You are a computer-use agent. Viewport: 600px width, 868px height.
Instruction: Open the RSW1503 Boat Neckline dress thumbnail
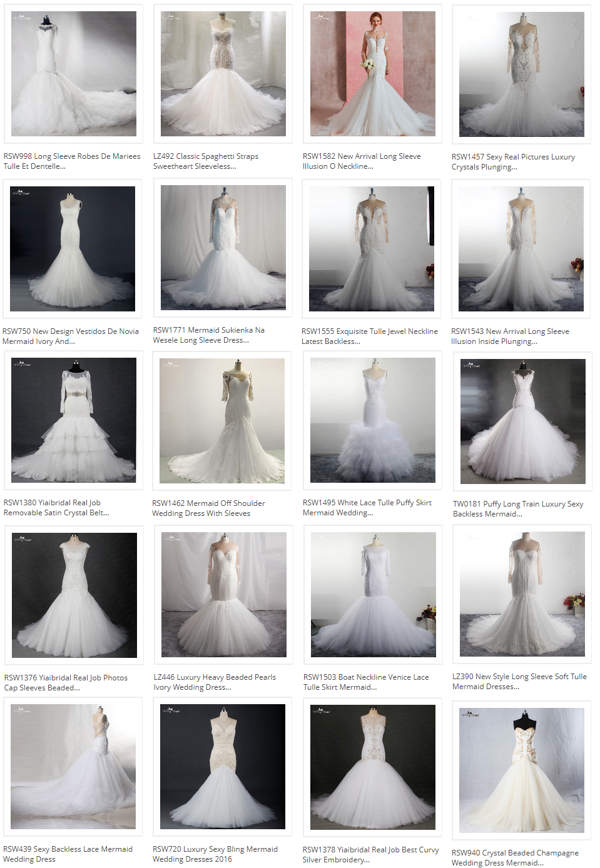373,594
